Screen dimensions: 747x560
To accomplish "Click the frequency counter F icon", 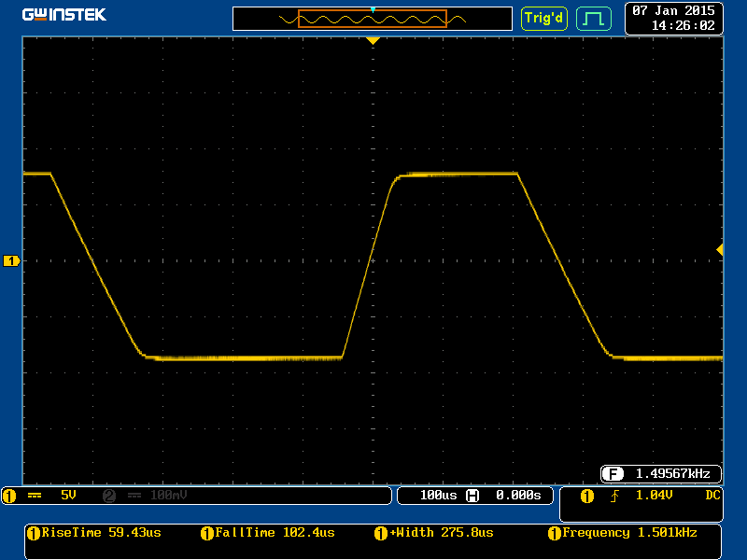I will (613, 473).
